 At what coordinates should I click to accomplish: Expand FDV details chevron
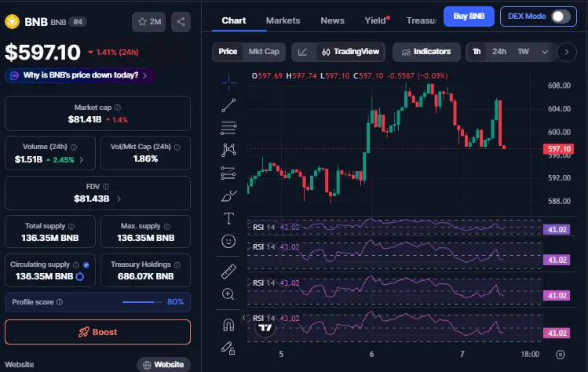pyautogui.click(x=119, y=199)
